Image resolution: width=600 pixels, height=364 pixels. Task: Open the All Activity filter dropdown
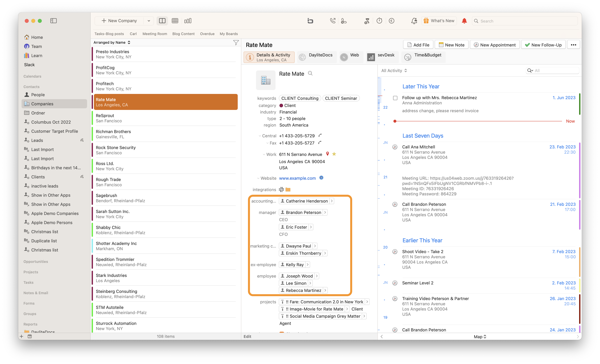[x=394, y=70]
